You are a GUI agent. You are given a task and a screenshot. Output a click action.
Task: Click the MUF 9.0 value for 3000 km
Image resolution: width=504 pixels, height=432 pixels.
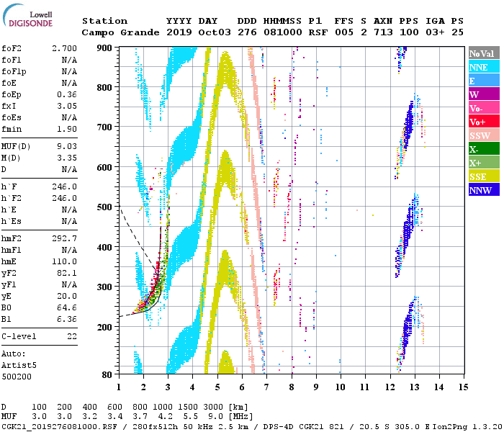click(x=215, y=417)
